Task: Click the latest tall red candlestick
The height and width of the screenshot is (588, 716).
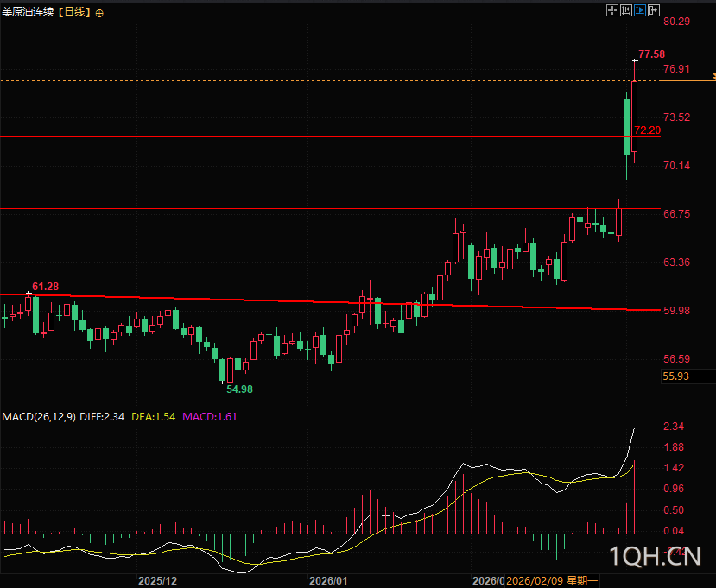Action: (634, 117)
